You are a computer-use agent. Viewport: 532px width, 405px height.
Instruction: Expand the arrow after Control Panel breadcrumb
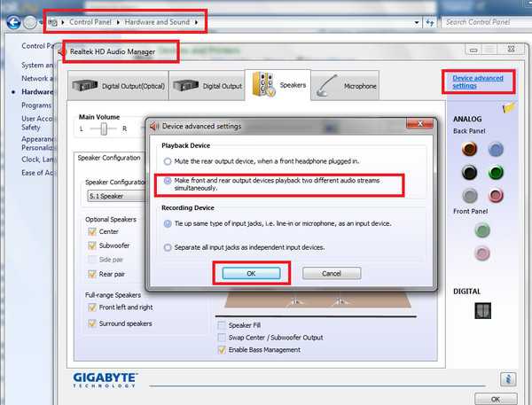[118, 22]
